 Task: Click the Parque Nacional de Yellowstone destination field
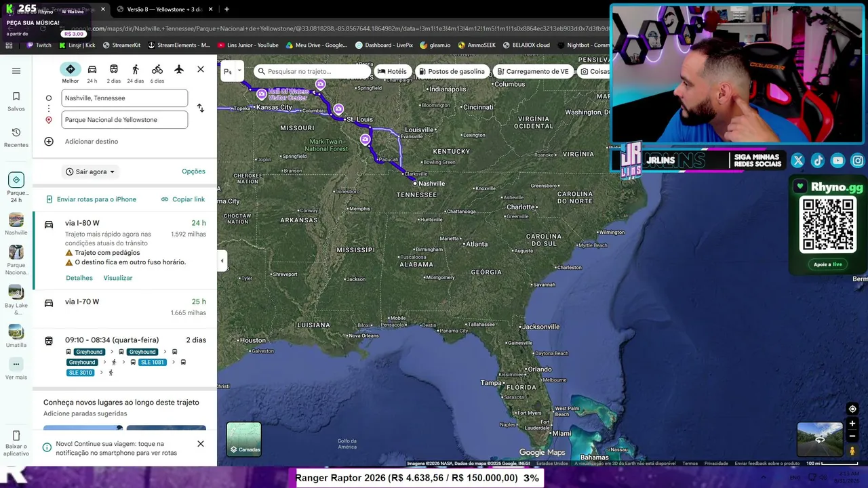pos(125,120)
